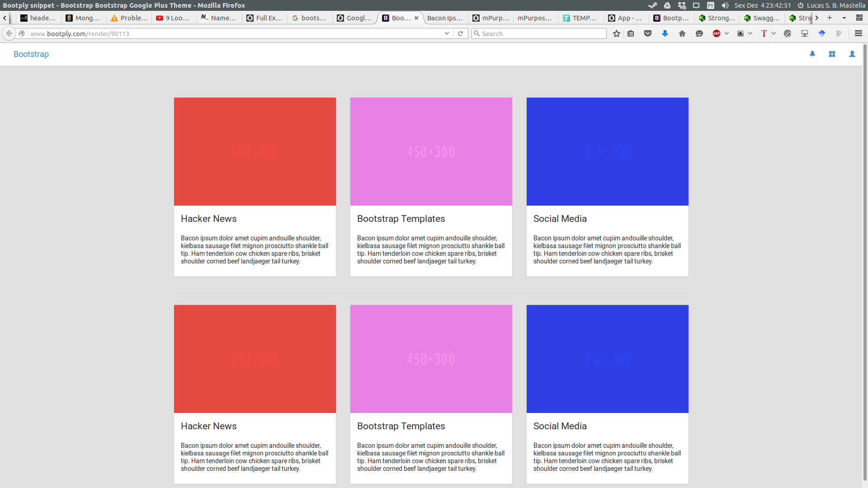Screen dimensions: 868x488
Task: Open Steam indicator in system tray
Action: click(652, 5)
